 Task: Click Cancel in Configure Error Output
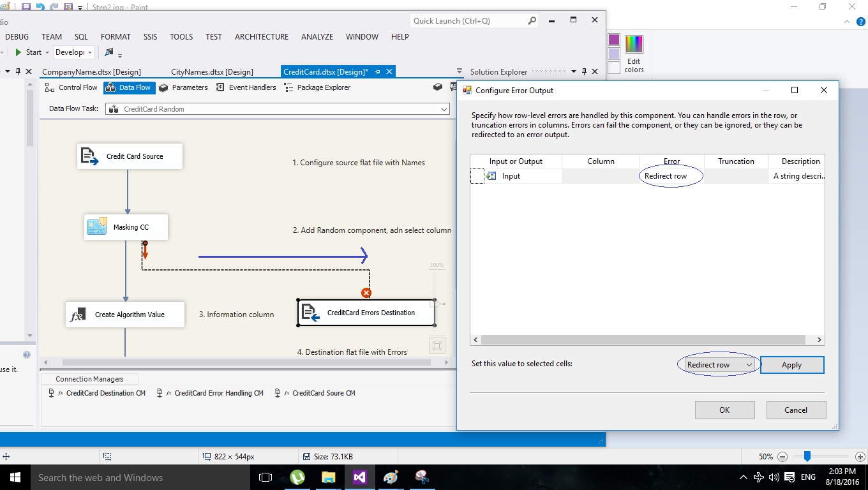click(x=796, y=410)
